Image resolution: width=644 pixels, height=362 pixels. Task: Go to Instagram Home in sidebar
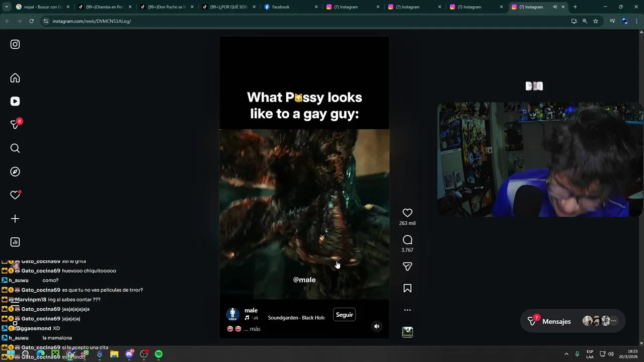point(15,78)
